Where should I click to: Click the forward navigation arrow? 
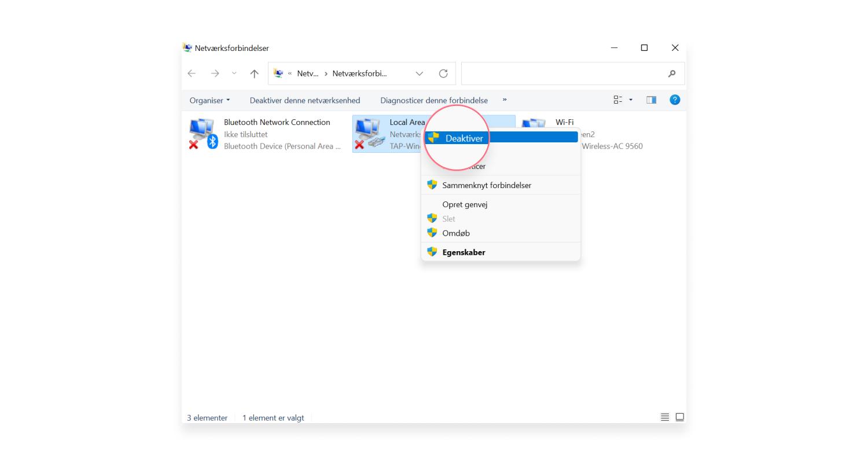click(x=215, y=74)
